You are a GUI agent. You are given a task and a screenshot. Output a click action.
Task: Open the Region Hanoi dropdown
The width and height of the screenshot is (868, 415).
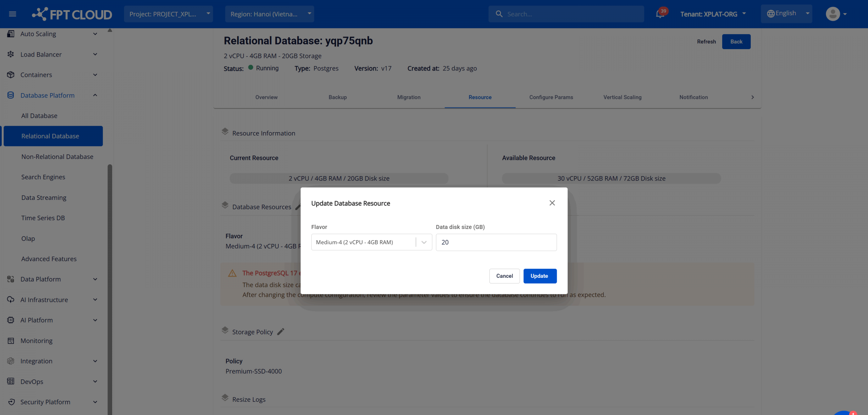(269, 14)
